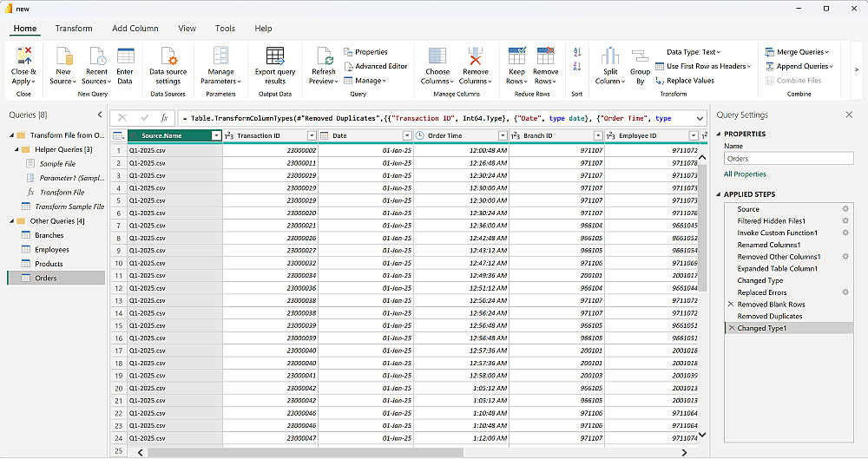The width and height of the screenshot is (868, 459).
Task: Switch to the Transform tab
Action: pos(74,29)
